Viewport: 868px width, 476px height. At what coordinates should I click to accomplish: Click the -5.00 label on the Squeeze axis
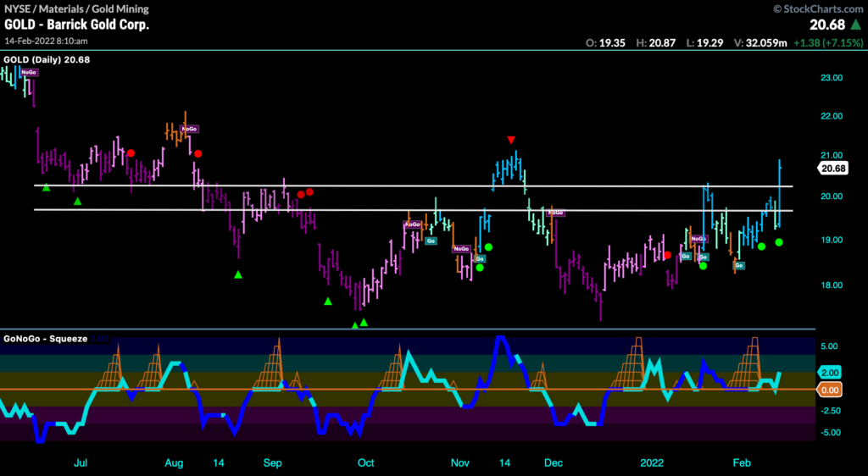point(831,433)
